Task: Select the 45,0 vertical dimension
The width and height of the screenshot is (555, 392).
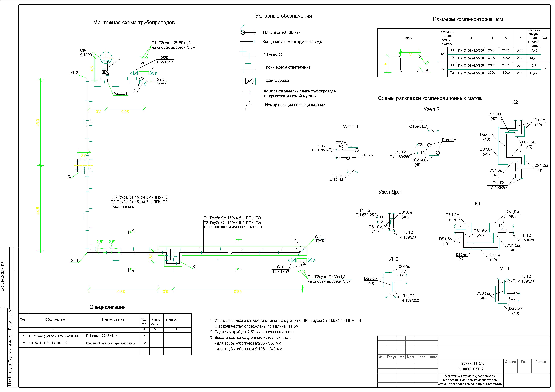Action: [38, 123]
